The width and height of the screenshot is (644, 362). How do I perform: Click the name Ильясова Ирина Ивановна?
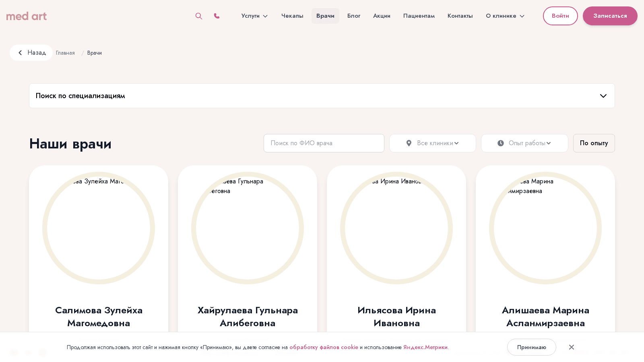pyautogui.click(x=396, y=317)
